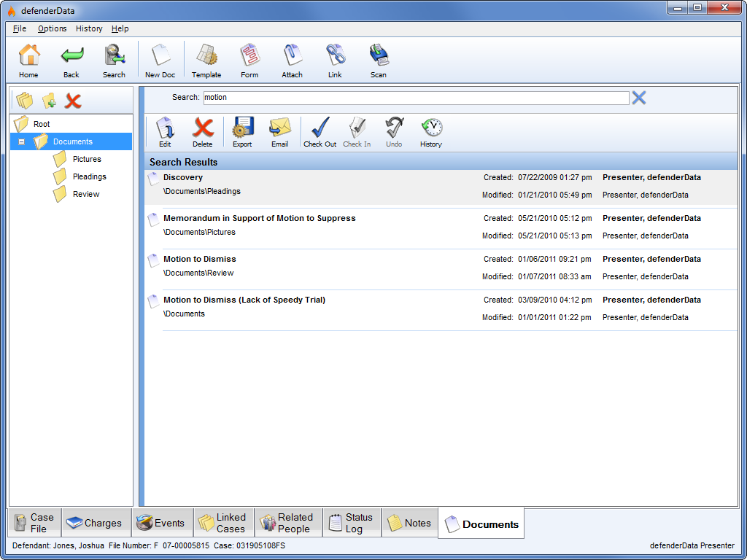This screenshot has height=560, width=747.
Task: Delete the selected document from results toolbar
Action: coord(203,132)
